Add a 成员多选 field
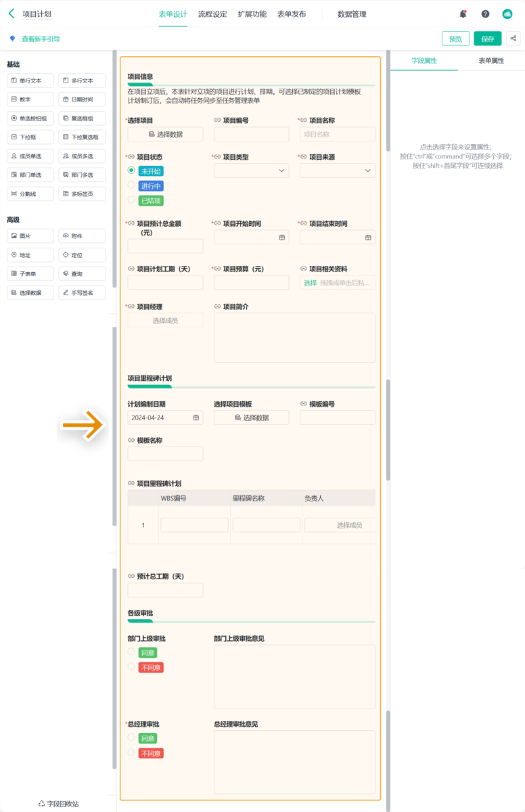The image size is (525, 812). click(82, 156)
